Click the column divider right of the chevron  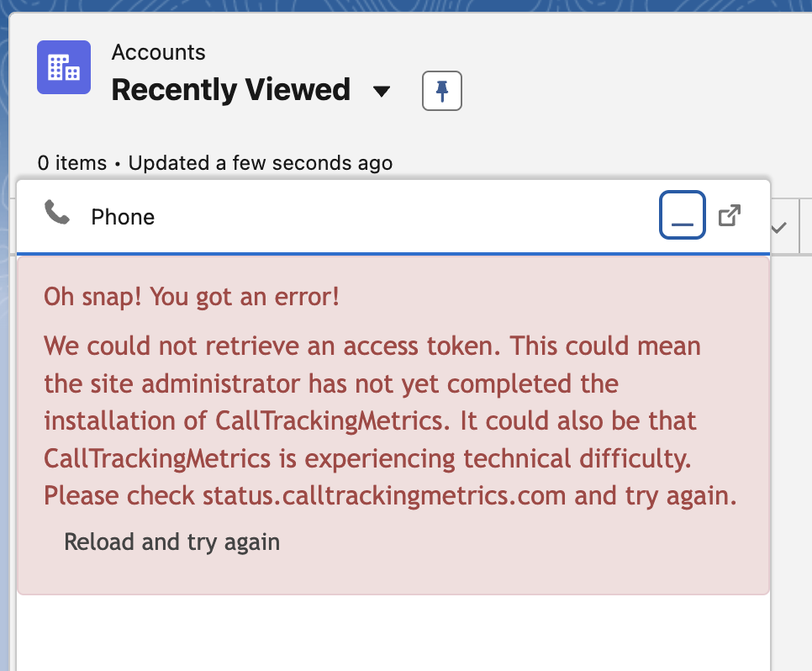pos(799,227)
